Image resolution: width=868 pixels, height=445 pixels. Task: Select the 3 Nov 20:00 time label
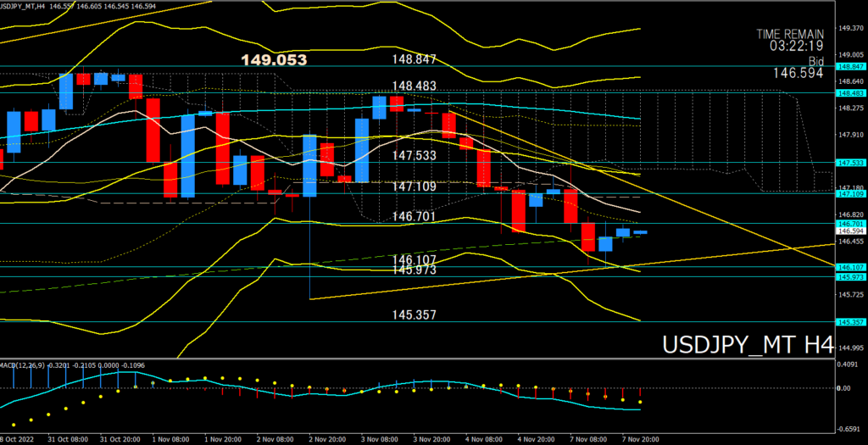pos(433,439)
